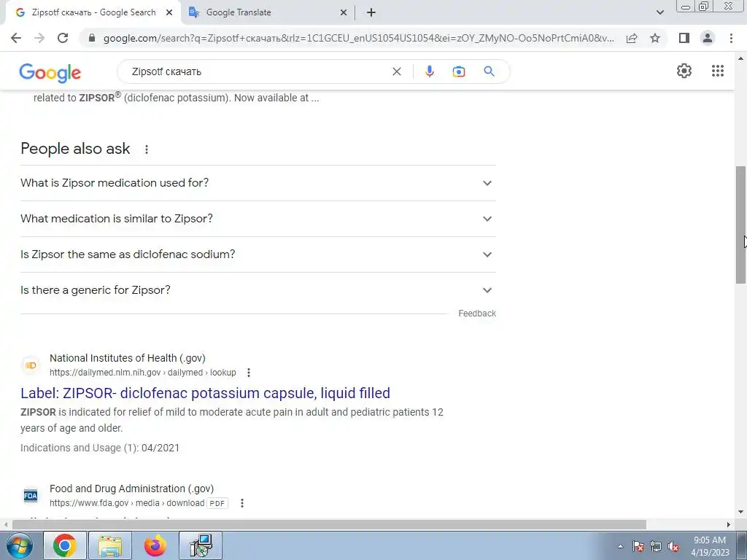Click the scroll down arrow
Image resolution: width=747 pixels, height=560 pixels.
[740, 512]
